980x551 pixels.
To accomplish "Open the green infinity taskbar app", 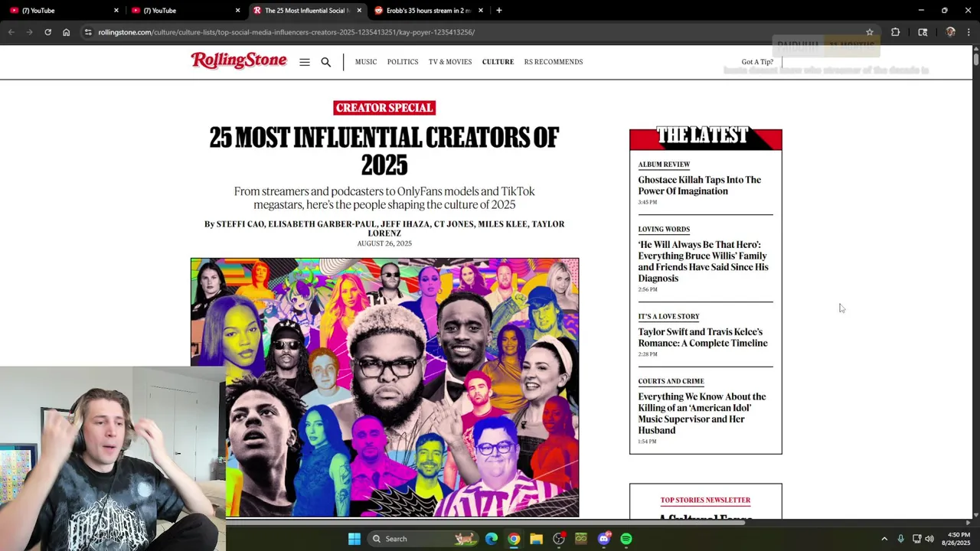I will pos(581,539).
